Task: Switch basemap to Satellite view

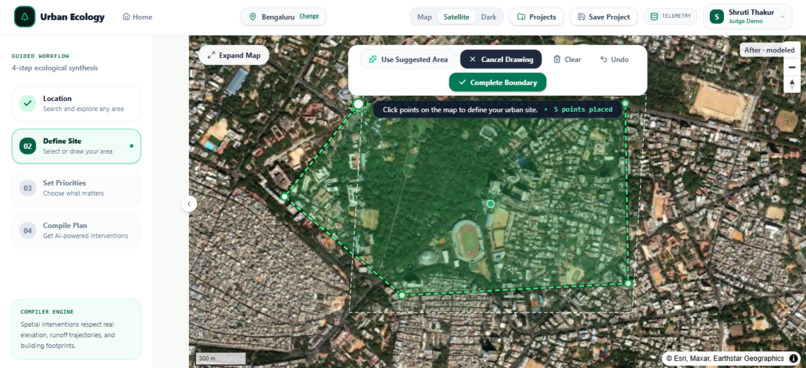Action: 456,17
